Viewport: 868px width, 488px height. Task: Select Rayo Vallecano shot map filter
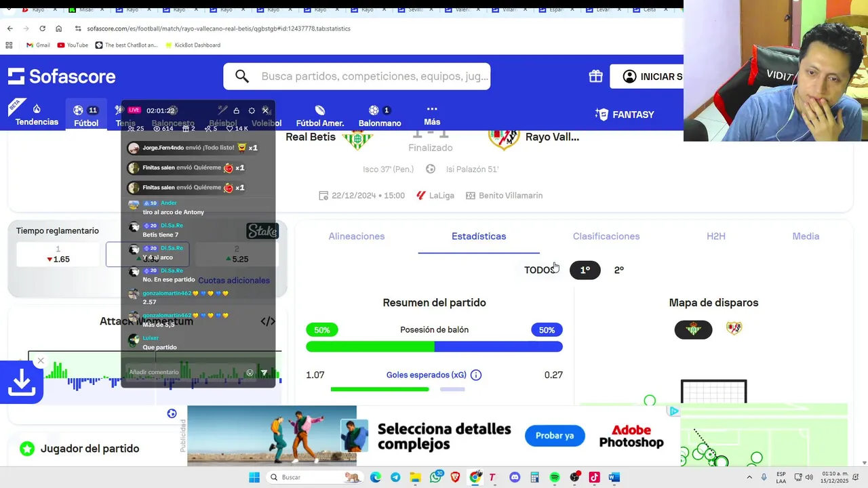pos(734,329)
